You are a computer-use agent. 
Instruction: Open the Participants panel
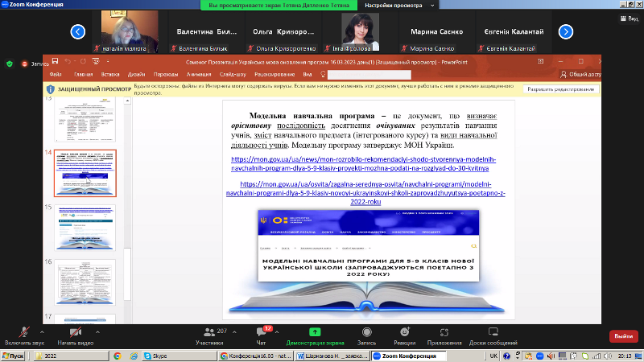209,331
